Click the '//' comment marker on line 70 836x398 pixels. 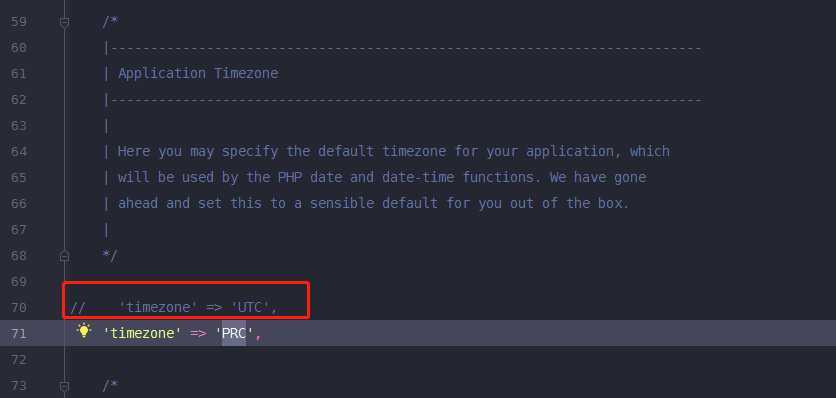tap(78, 307)
